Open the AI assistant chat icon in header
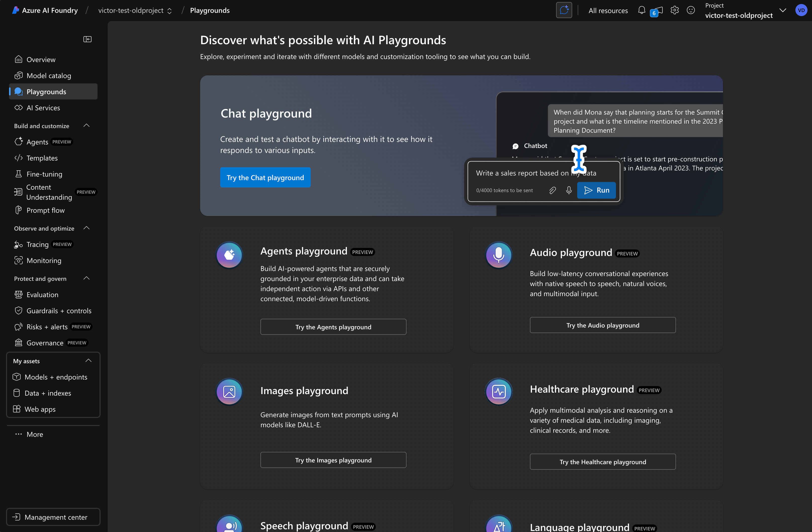The width and height of the screenshot is (812, 532). coord(564,10)
